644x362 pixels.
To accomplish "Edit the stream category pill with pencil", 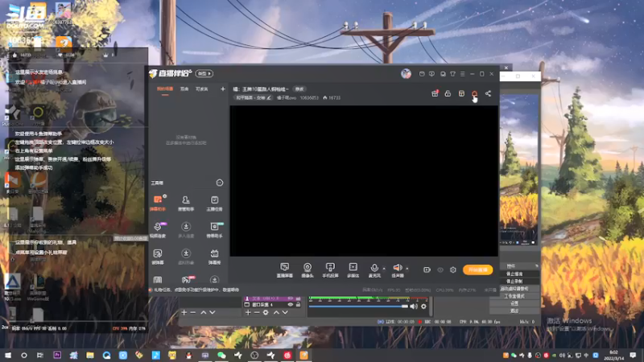I will click(x=253, y=97).
